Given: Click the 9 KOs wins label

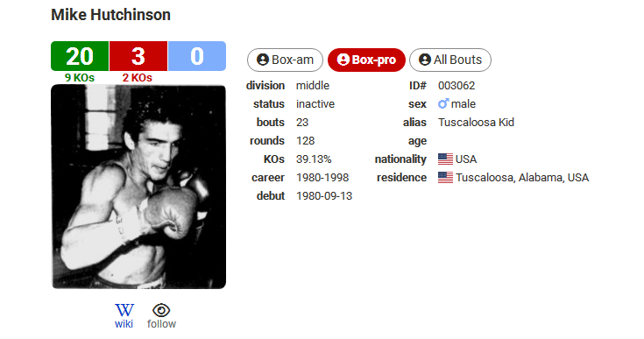Looking at the screenshot, I should pyautogui.click(x=80, y=78).
